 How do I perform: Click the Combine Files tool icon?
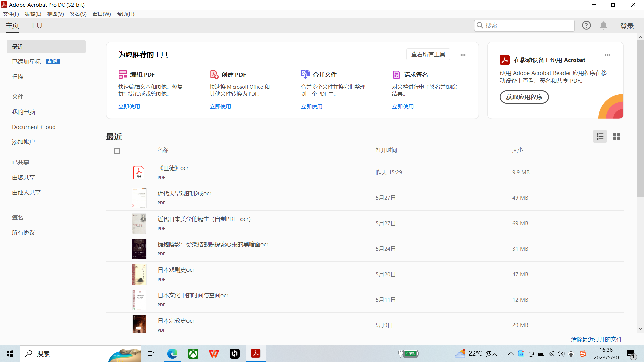[305, 74]
